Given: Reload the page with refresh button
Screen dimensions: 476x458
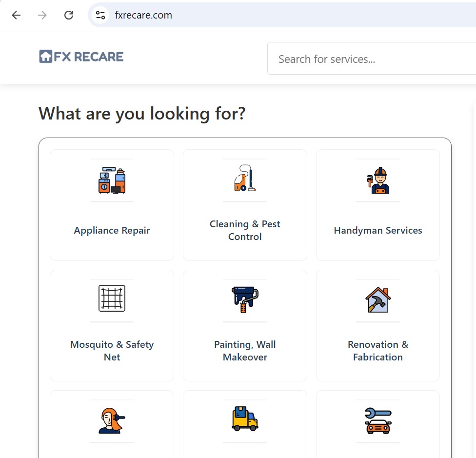Looking at the screenshot, I should [x=69, y=15].
